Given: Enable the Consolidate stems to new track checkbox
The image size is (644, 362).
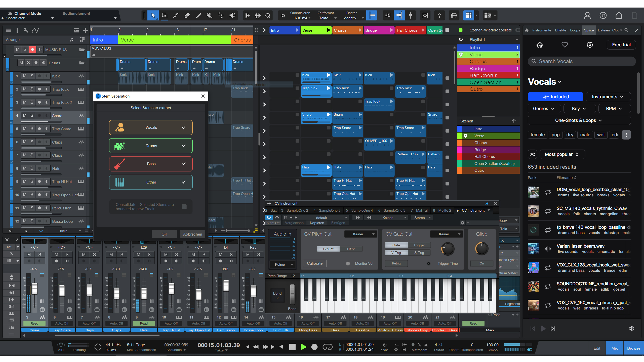Looking at the screenshot, I should (184, 207).
